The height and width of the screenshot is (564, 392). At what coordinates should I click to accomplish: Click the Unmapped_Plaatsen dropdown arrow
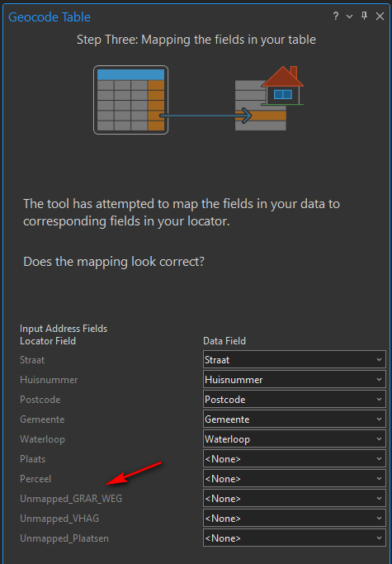(x=379, y=538)
